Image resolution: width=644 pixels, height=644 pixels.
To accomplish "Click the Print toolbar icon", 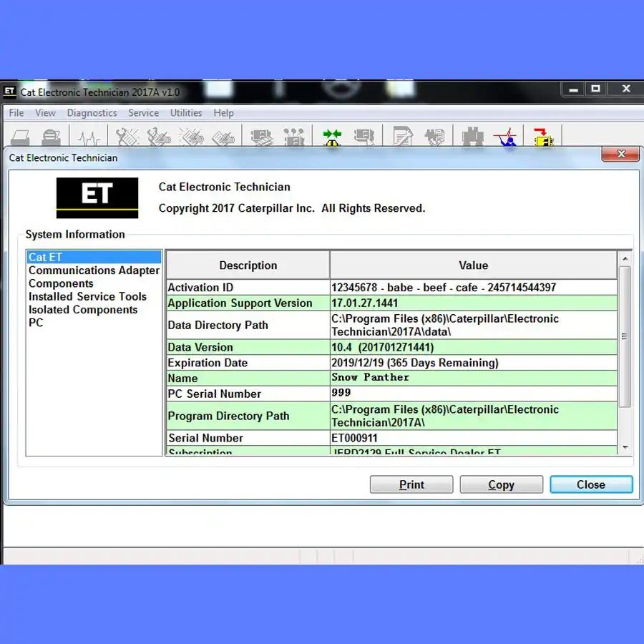I will point(20,137).
